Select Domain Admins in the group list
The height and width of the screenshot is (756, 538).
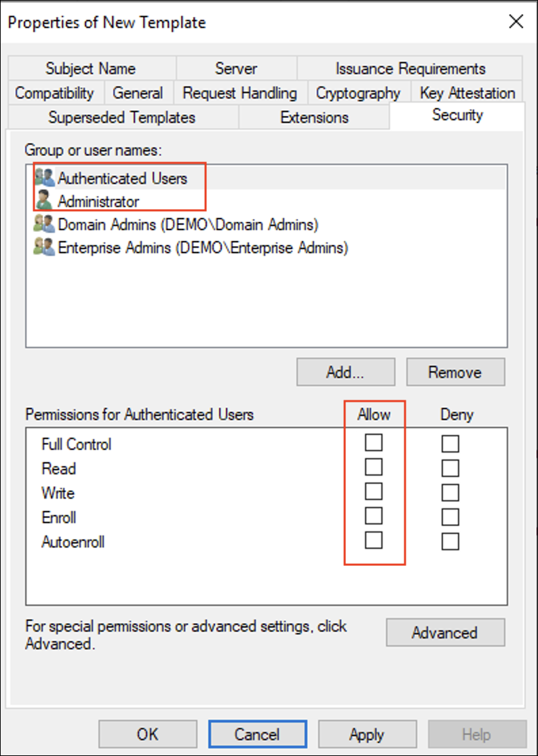pyautogui.click(x=188, y=224)
